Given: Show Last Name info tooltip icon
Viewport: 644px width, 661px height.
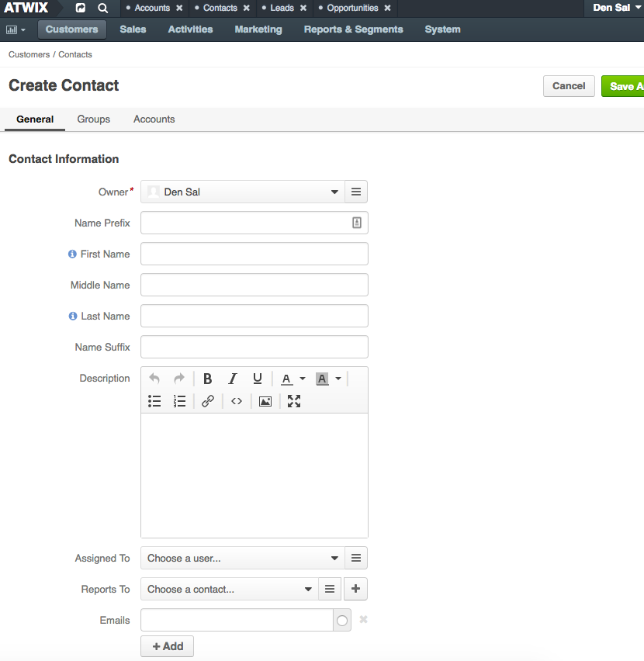Looking at the screenshot, I should point(73,316).
